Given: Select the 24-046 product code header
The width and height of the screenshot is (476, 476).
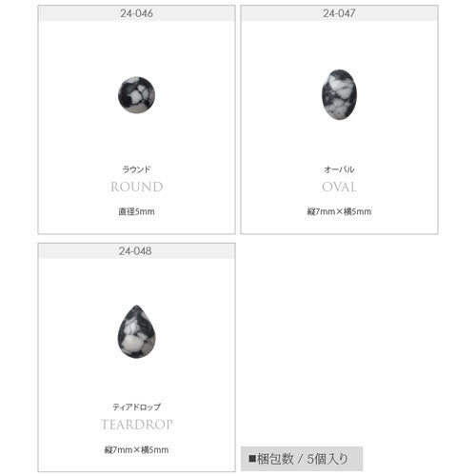Looking at the screenshot, I should pos(136,13).
